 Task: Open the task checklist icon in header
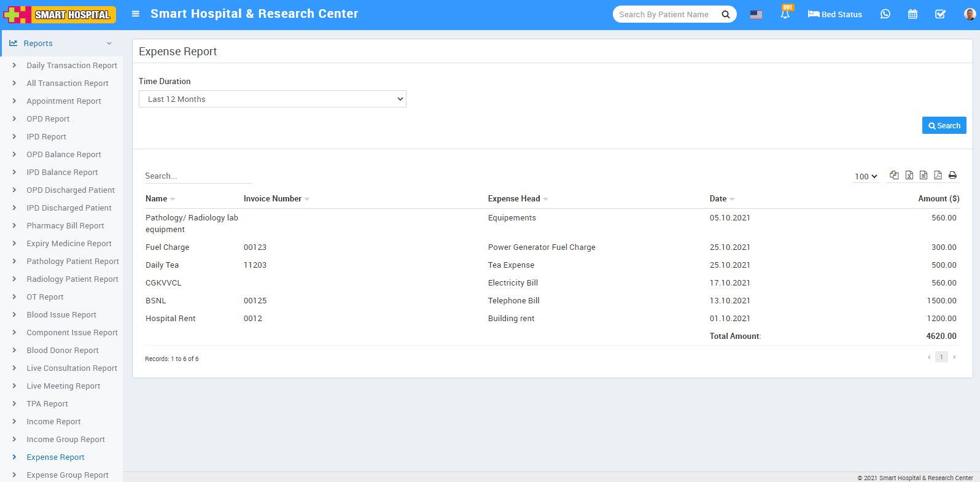pos(940,14)
